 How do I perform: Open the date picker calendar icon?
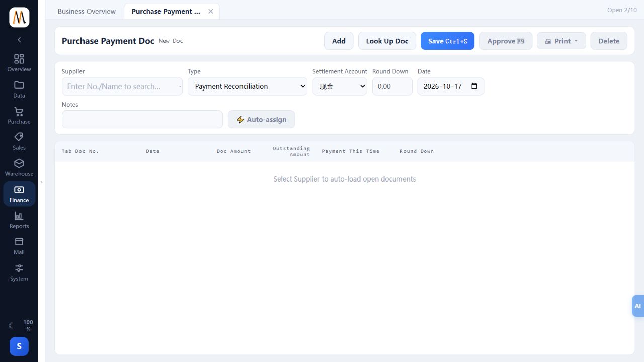(x=474, y=86)
